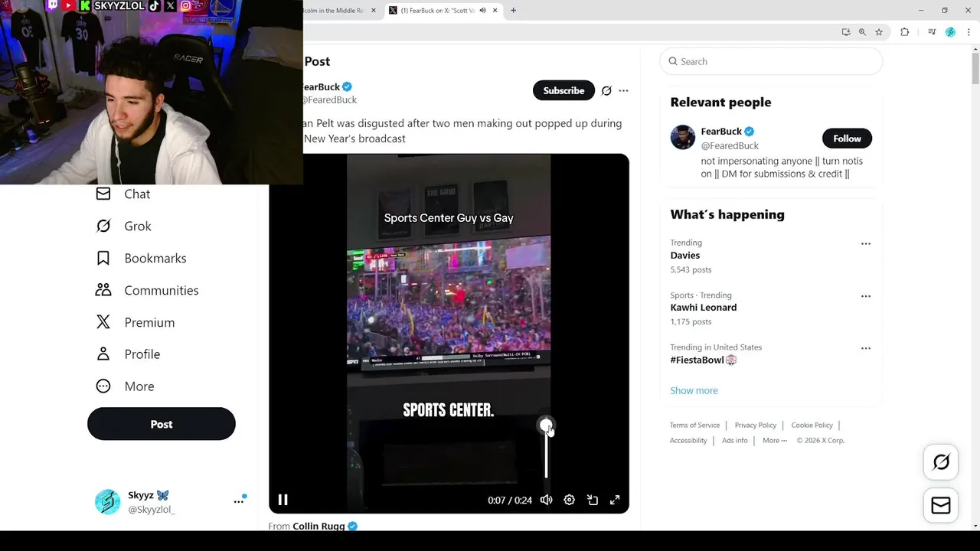980x551 pixels.
Task: Click the picture-in-picture icon in the player
Action: coord(592,500)
